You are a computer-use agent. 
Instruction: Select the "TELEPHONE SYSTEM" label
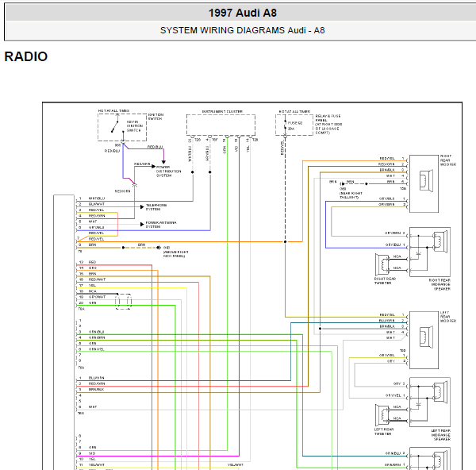pos(156,207)
